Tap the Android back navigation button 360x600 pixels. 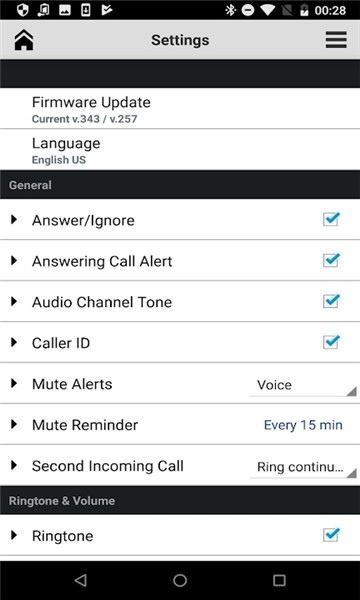pos(80,580)
